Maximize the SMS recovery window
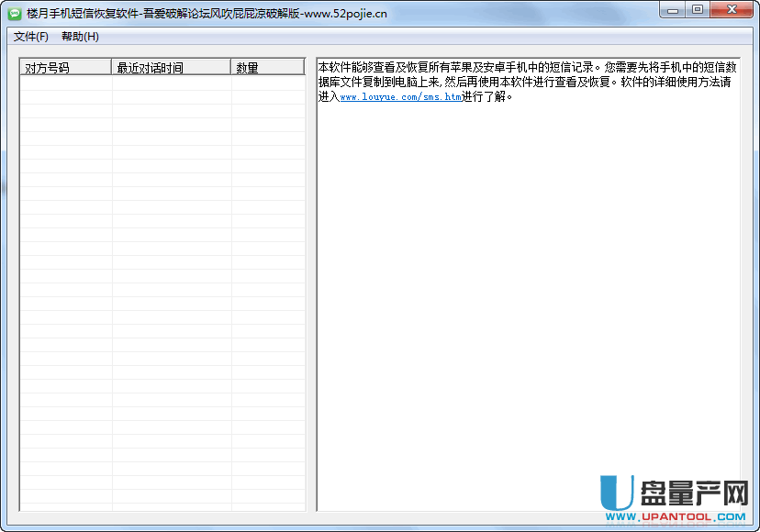The width and height of the screenshot is (760, 532). (x=699, y=10)
